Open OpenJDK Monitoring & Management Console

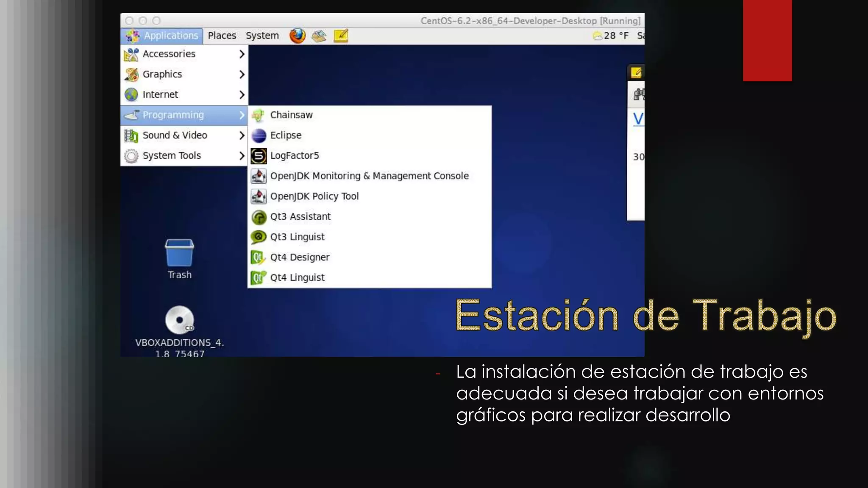point(370,176)
